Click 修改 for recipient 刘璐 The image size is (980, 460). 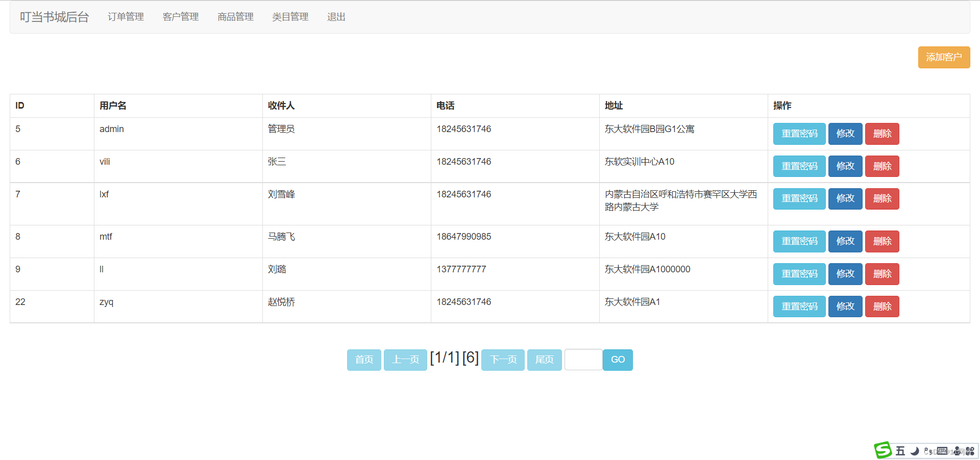pyautogui.click(x=845, y=274)
